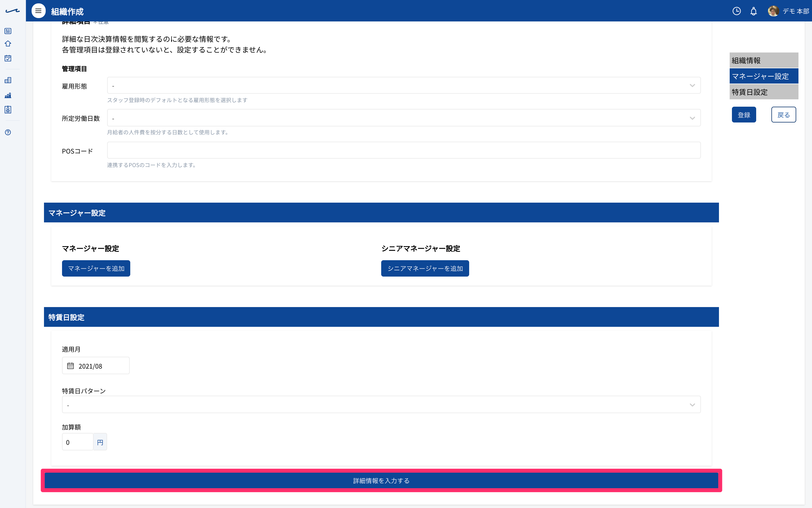
Task: Click the 円 unit label
Action: pyautogui.click(x=100, y=442)
